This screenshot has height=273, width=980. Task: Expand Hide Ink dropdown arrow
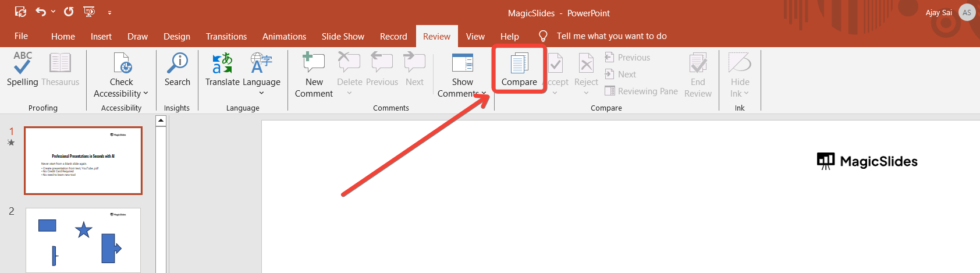point(746,93)
